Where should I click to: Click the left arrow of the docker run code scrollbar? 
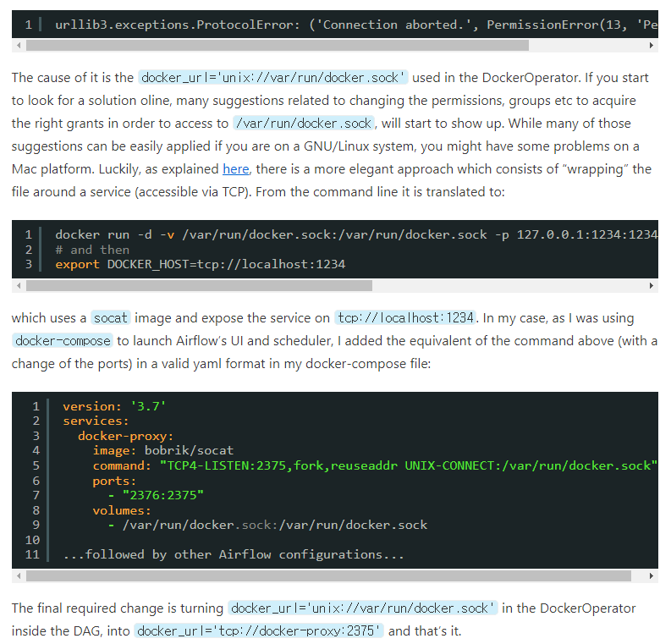pos(19,285)
